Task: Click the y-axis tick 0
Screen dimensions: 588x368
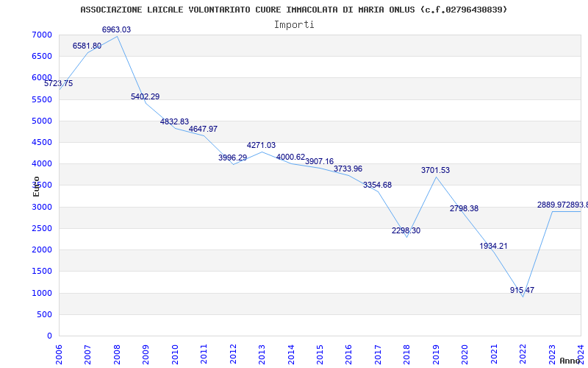Action: (x=50, y=336)
